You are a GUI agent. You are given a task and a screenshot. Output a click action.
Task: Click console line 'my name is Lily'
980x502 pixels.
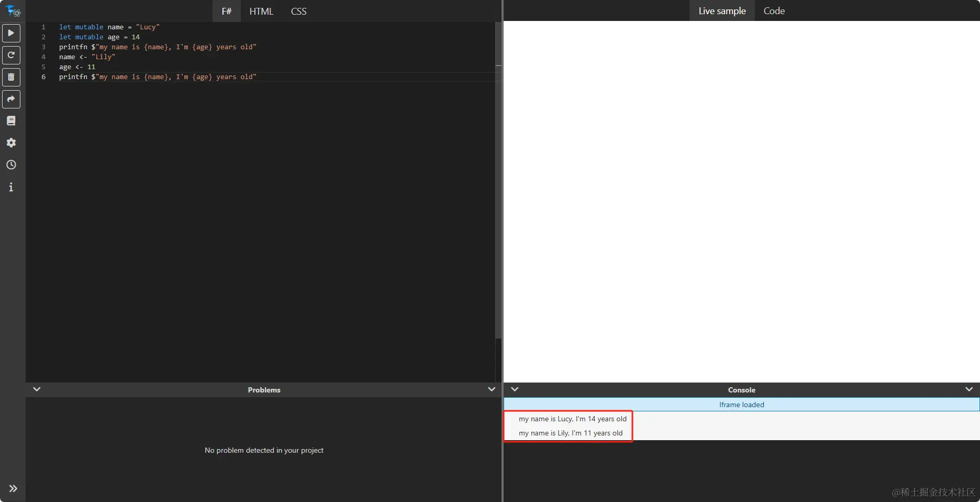click(x=571, y=433)
